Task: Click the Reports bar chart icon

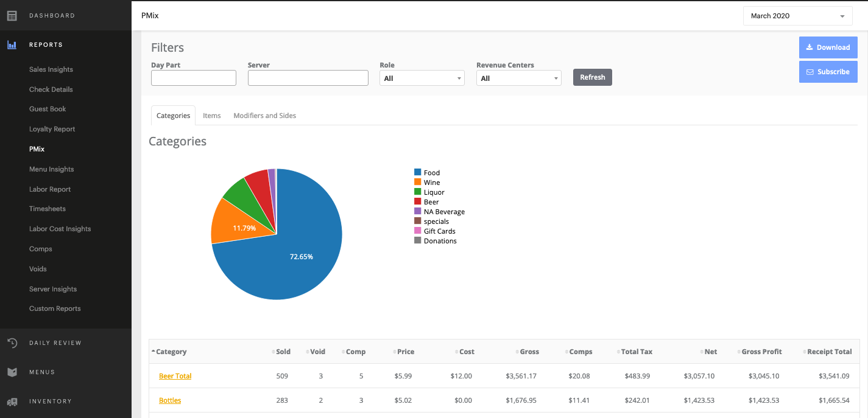Action: click(12, 44)
